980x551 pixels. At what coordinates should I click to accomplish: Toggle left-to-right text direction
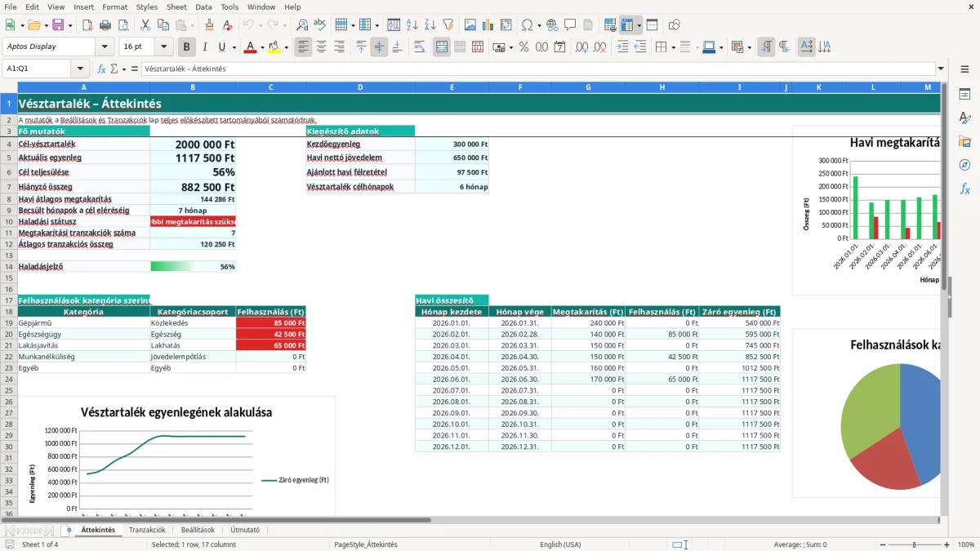(766, 47)
